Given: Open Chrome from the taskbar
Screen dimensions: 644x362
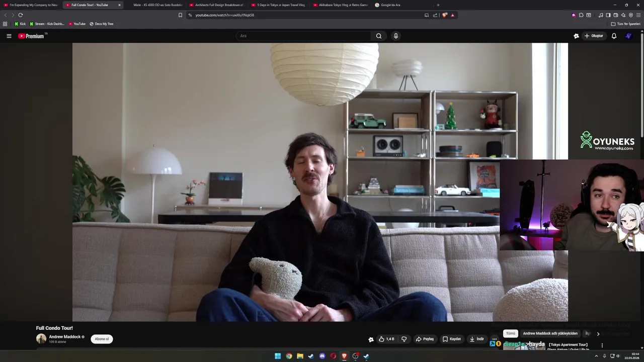Looking at the screenshot, I should click(289, 356).
